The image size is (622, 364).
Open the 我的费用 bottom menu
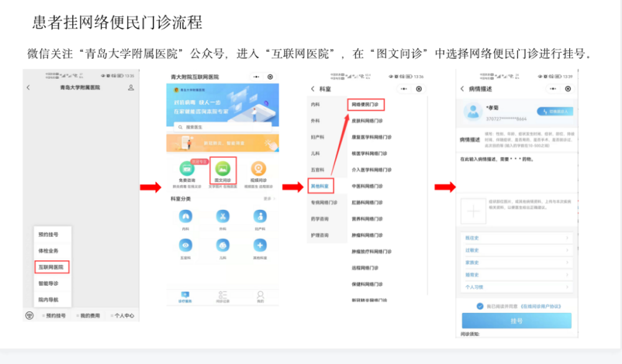point(88,316)
